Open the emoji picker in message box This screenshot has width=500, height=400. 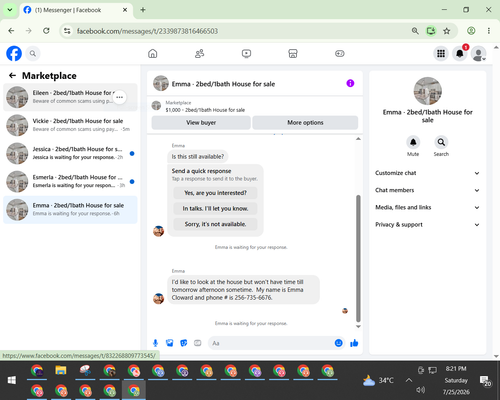pos(338,343)
